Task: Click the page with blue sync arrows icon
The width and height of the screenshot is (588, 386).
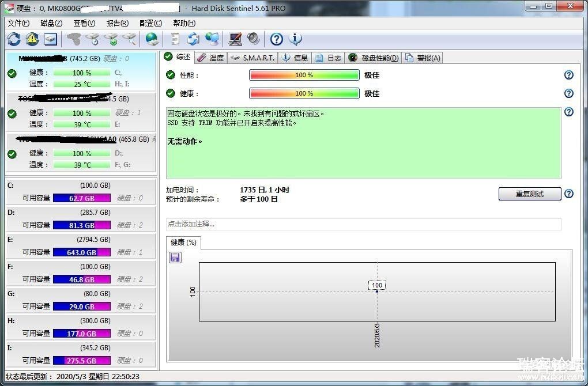Action: click(x=194, y=39)
